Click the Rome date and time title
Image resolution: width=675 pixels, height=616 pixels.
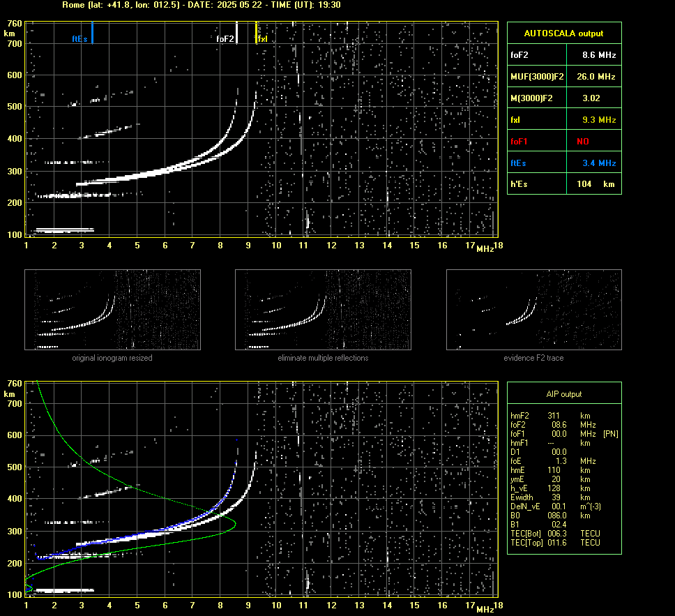pyautogui.click(x=202, y=5)
